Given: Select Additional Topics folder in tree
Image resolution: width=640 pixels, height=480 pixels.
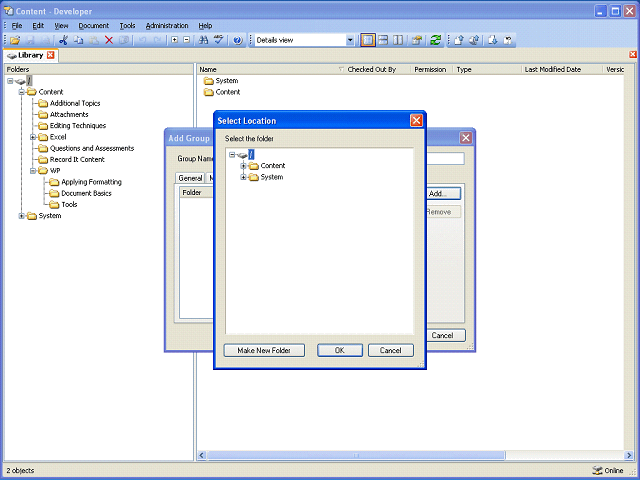Looking at the screenshot, I should 75,103.
